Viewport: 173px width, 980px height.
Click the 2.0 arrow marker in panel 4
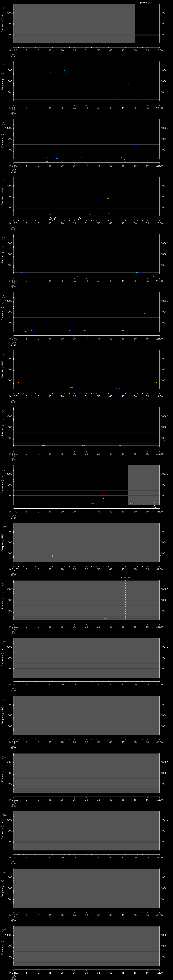(x=50, y=218)
